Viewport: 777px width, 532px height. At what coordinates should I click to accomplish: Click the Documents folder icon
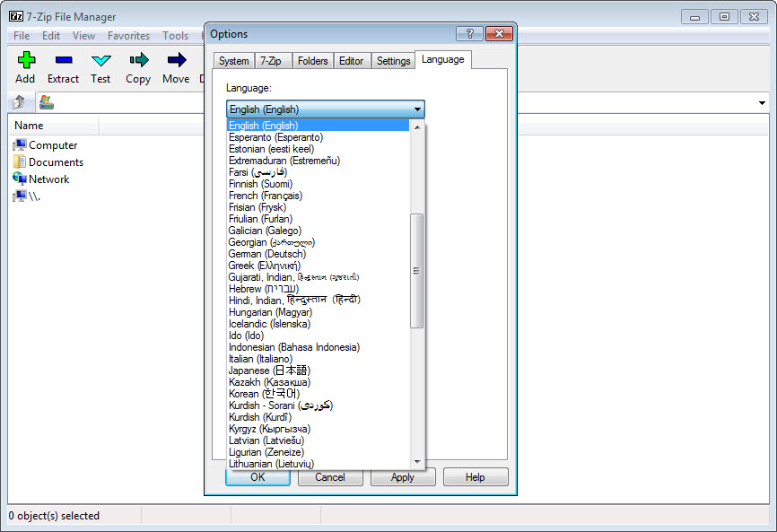(x=20, y=161)
